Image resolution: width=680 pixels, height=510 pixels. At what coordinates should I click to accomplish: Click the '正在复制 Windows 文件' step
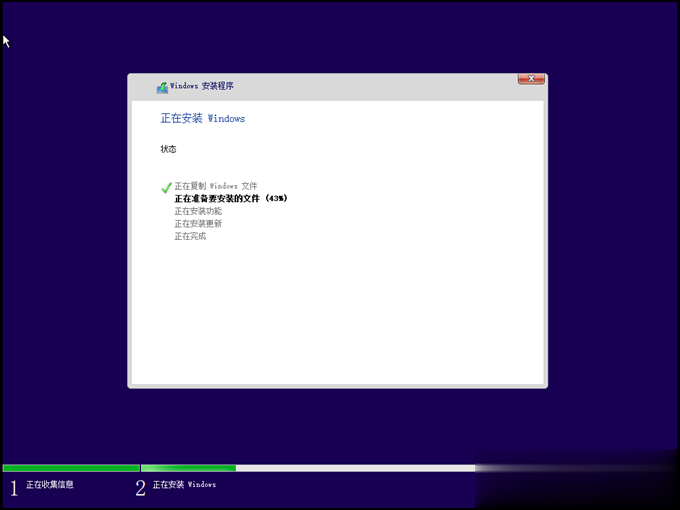pos(216,186)
